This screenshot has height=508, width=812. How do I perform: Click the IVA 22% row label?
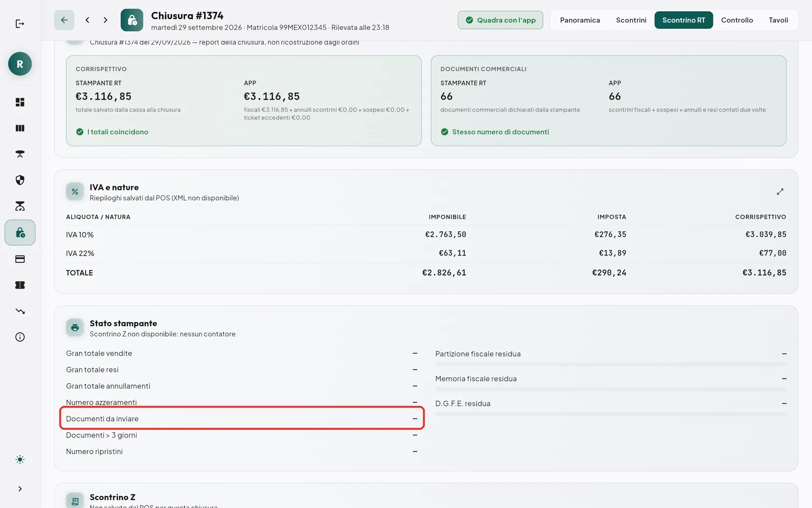(80, 253)
